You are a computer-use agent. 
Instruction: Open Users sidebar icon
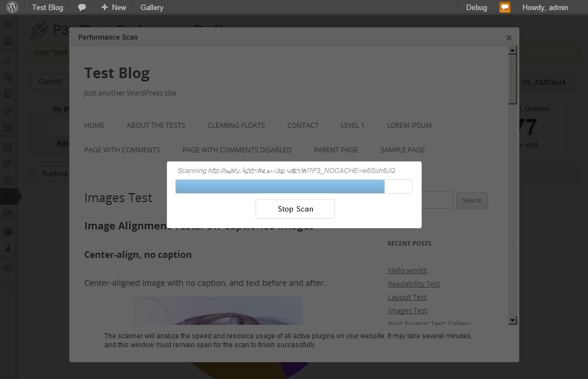click(8, 180)
